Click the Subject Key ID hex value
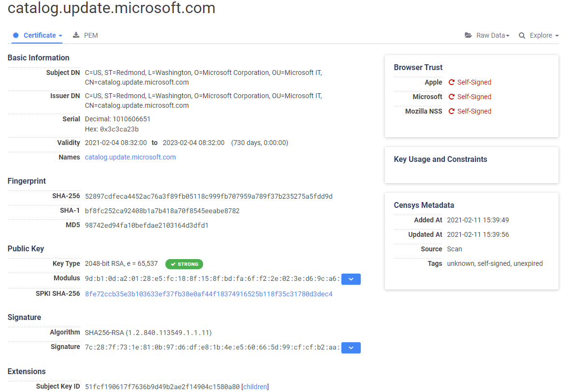 click(x=162, y=386)
